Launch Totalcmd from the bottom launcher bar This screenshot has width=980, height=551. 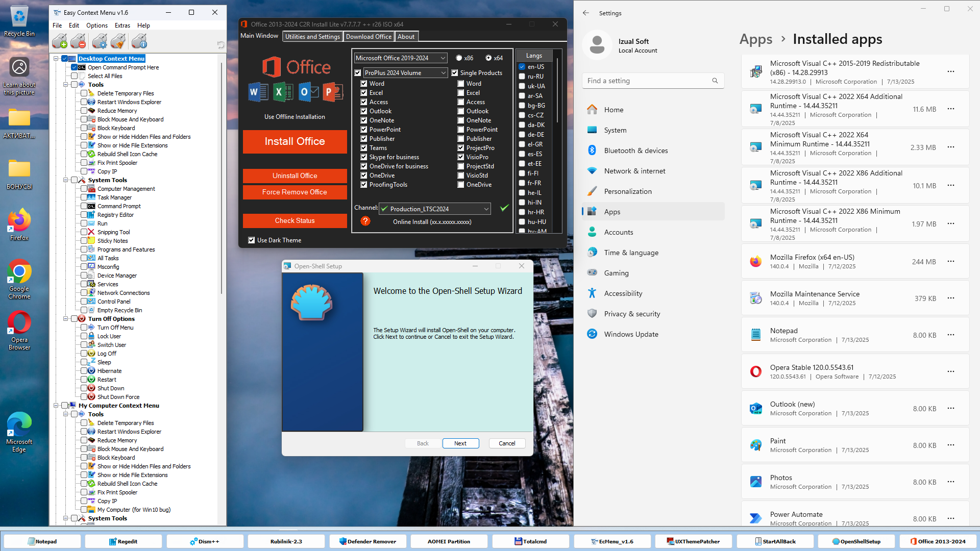(530, 541)
